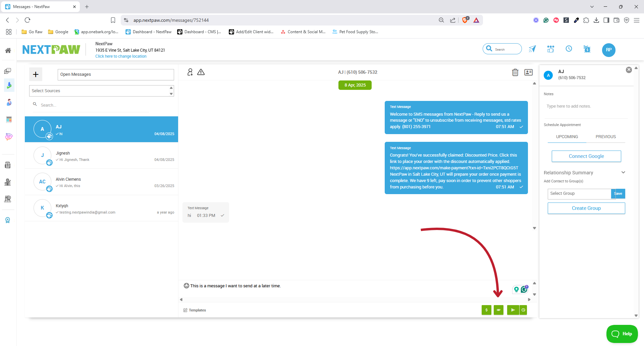644x346 pixels.
Task: Click the plus button for new message
Action: click(x=36, y=74)
